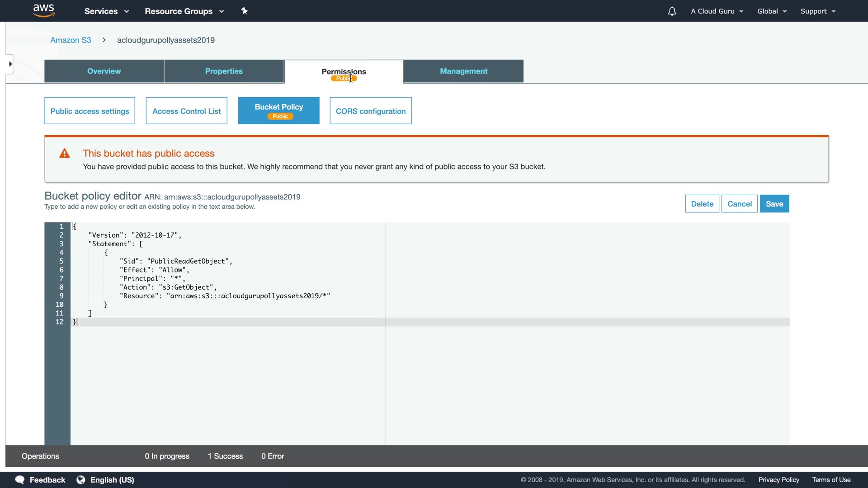Expand the Support menu
The image size is (868, 488).
pyautogui.click(x=817, y=11)
